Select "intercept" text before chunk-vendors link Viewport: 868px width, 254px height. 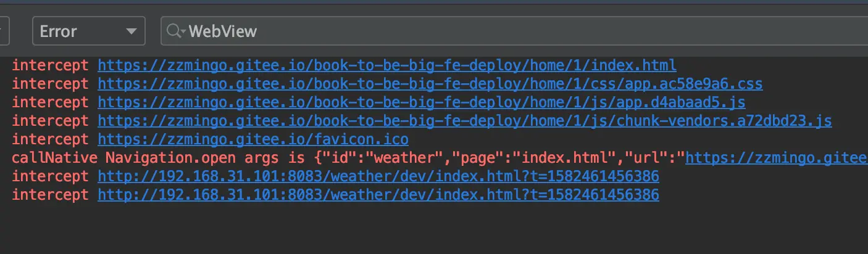point(51,121)
